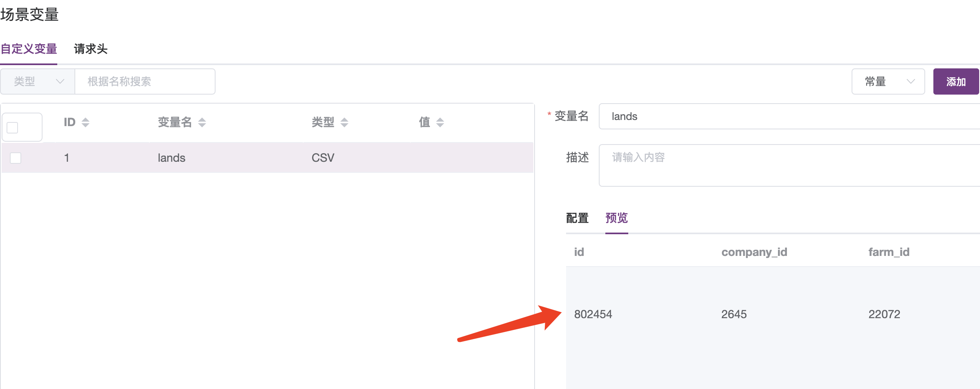Open the 常量 variable type dropdown

(888, 81)
